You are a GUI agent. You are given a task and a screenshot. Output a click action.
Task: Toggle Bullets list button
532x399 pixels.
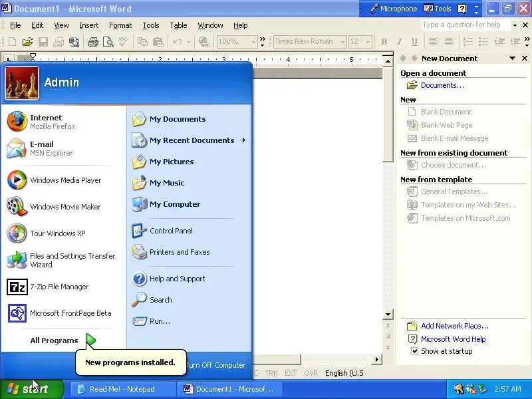point(483,42)
